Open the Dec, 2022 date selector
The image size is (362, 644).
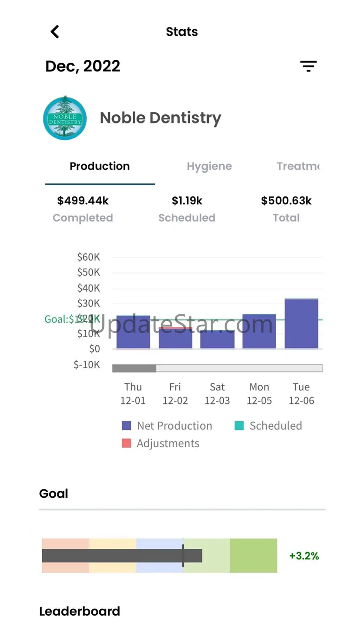click(83, 66)
